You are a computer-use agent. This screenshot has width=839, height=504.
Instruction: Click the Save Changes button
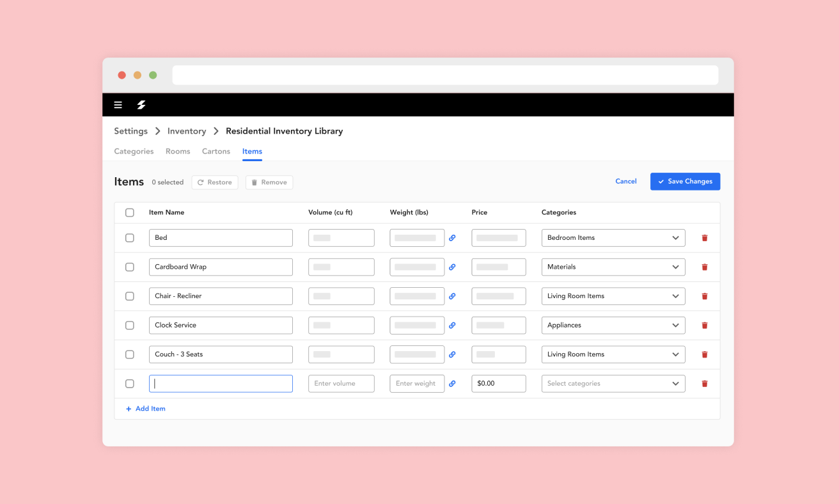(685, 182)
